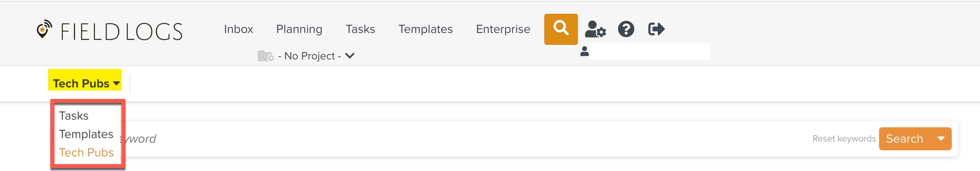Open user settings gear icon
The image size is (980, 171).
click(595, 29)
